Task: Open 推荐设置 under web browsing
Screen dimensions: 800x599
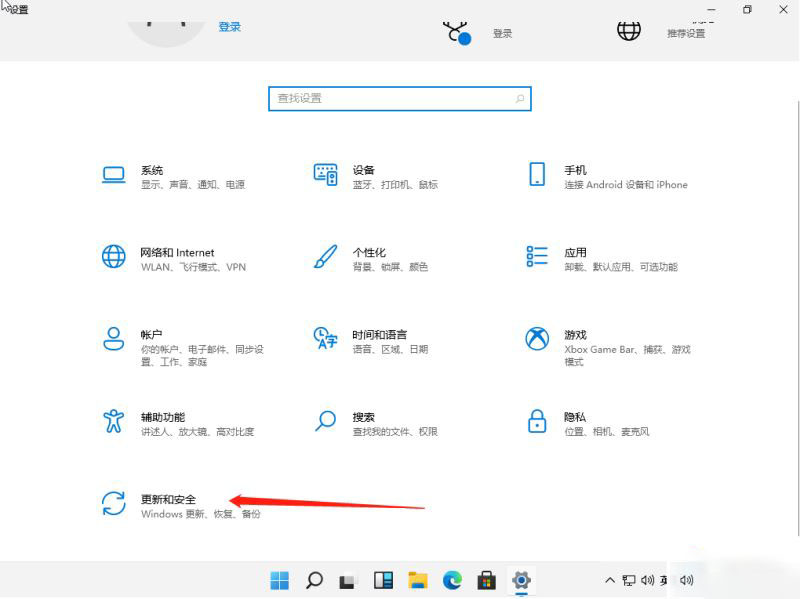Action: (x=686, y=34)
